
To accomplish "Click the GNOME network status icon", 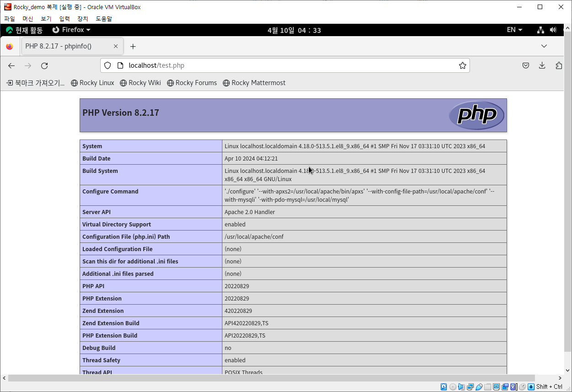I will pos(541,30).
